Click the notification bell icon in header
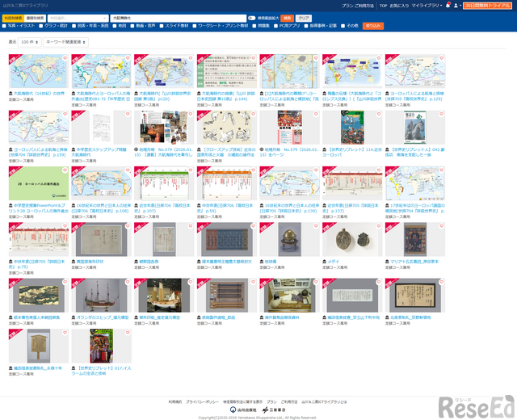 [448, 5]
